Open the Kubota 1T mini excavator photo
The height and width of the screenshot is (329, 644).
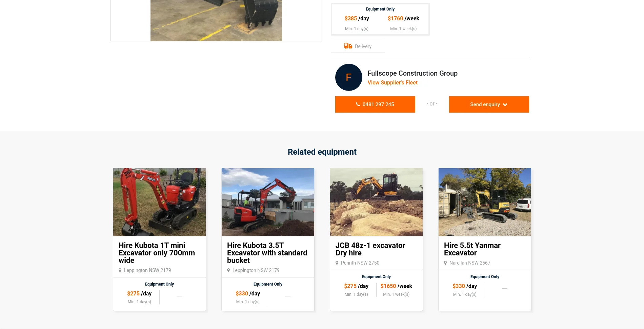pyautogui.click(x=159, y=202)
